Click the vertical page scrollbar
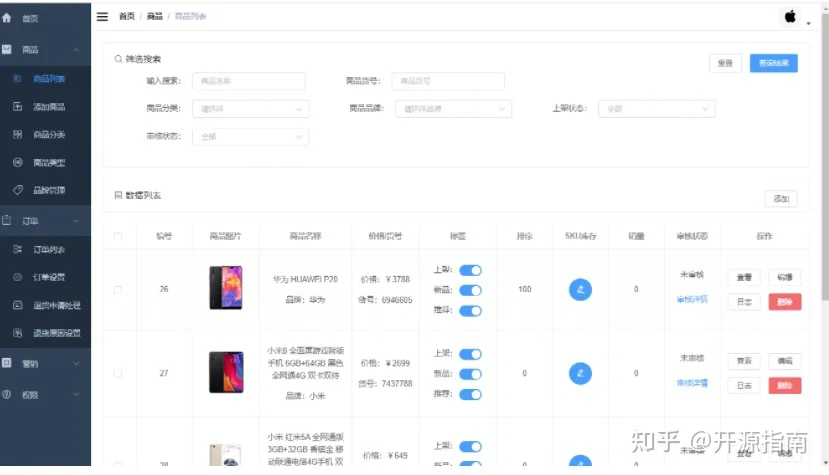The width and height of the screenshot is (829, 475). tap(825, 159)
